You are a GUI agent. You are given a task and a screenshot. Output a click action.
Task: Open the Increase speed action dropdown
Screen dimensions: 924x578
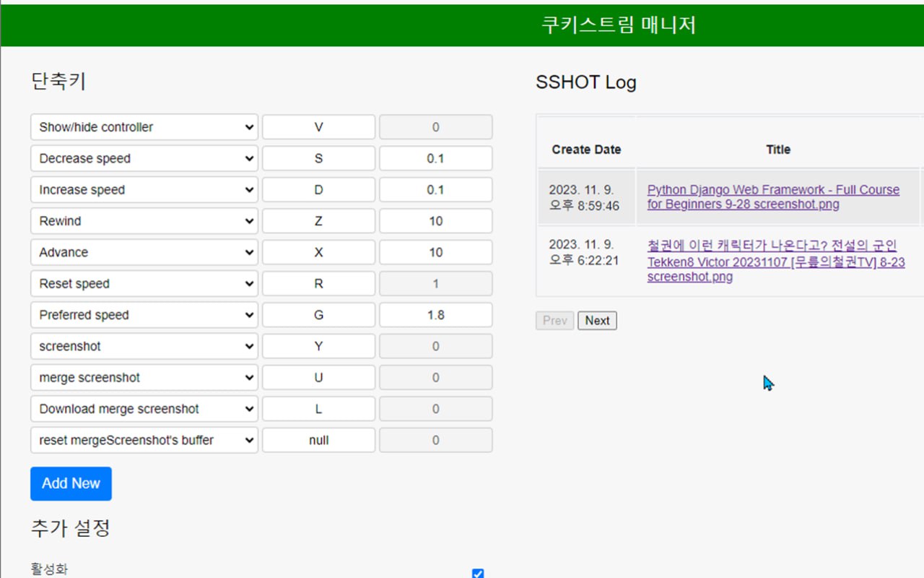(x=144, y=190)
